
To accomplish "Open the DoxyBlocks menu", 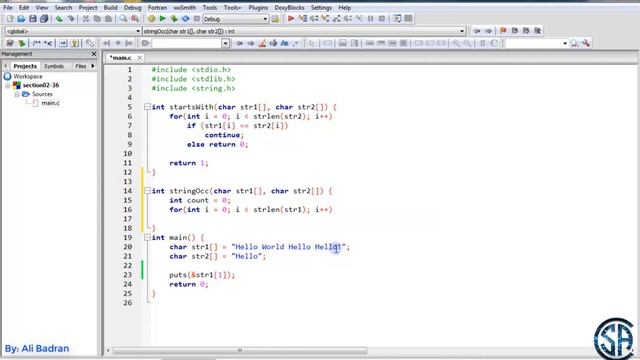I will point(289,7).
